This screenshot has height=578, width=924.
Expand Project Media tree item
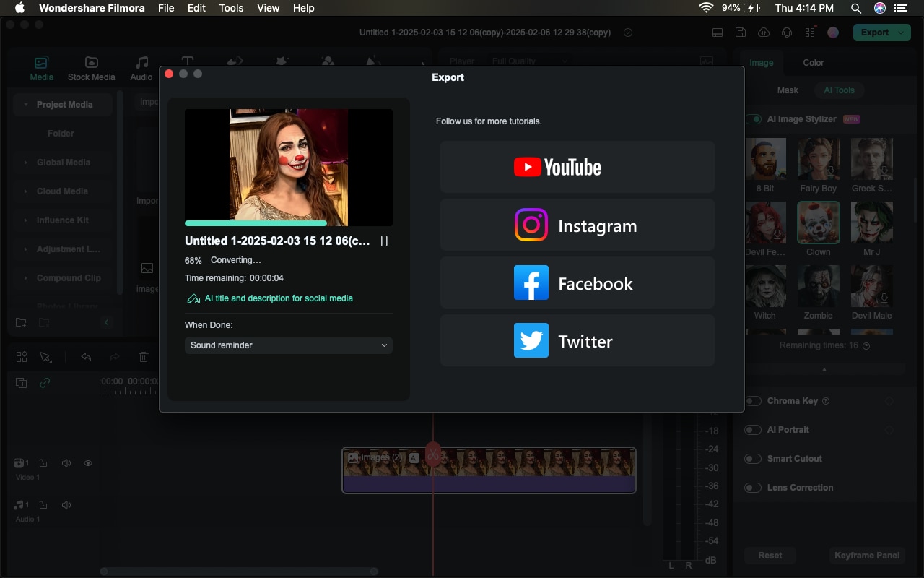pos(27,105)
